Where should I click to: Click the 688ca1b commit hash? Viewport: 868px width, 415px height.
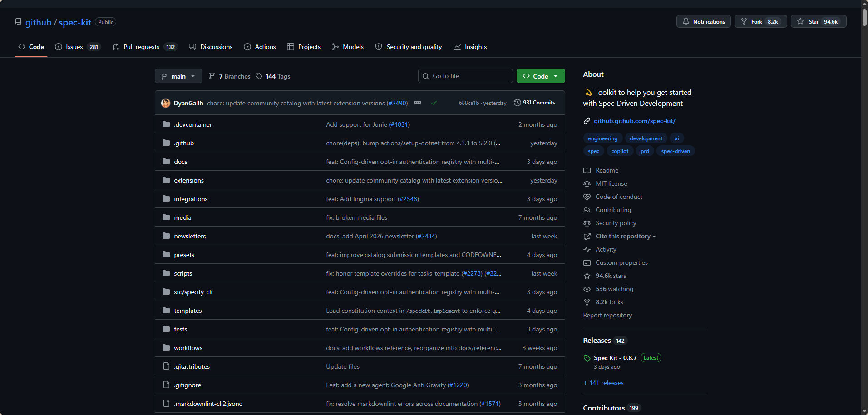[469, 103]
